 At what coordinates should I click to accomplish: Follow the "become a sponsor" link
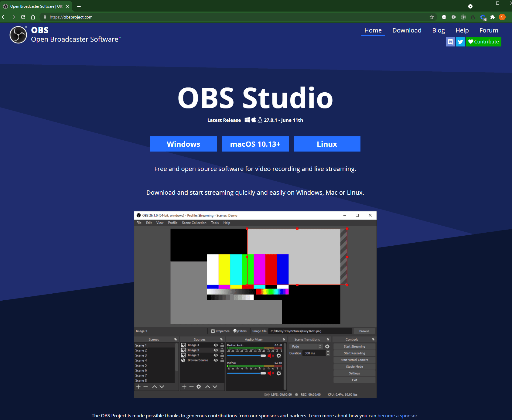click(397, 415)
